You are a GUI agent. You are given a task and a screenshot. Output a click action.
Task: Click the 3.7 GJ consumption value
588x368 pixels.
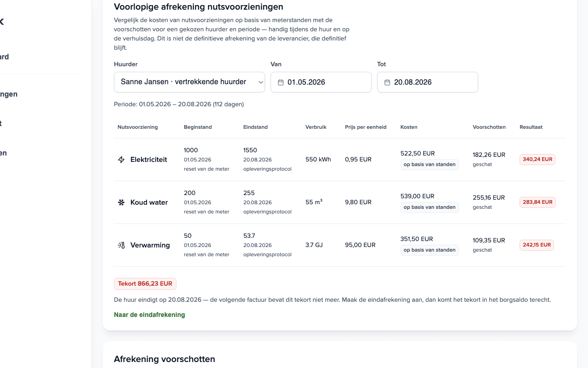point(314,245)
